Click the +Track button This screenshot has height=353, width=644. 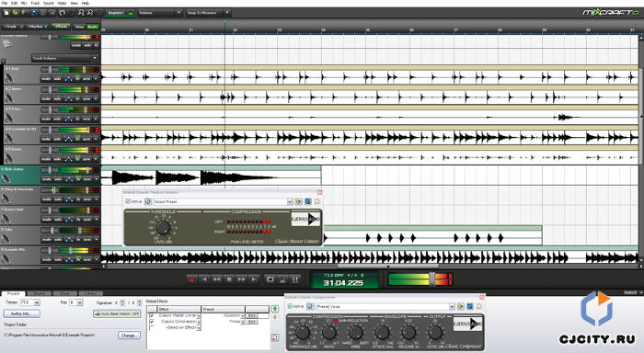12,27
